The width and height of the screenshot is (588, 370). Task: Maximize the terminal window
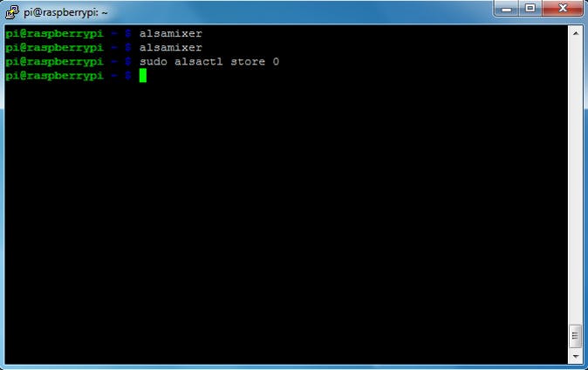tap(530, 8)
